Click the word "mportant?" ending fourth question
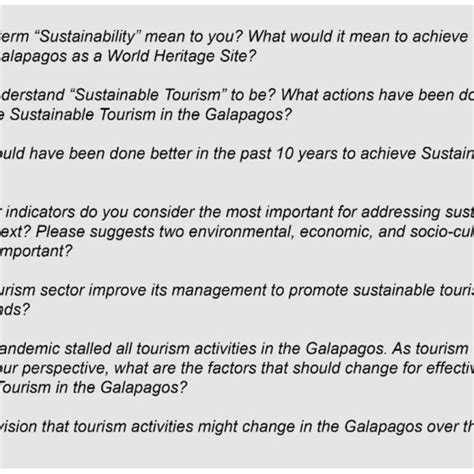The height and width of the screenshot is (474, 474). [36, 251]
